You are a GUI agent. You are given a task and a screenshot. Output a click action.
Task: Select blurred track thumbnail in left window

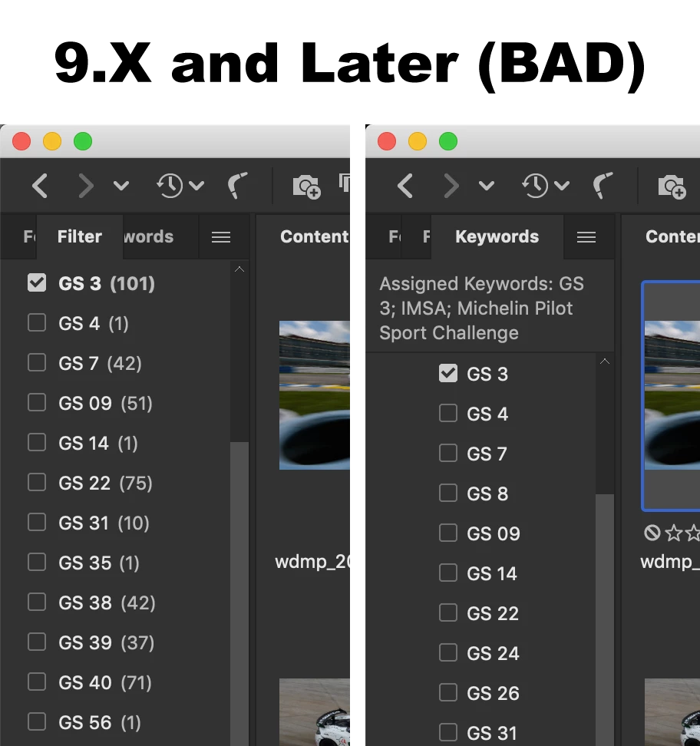[314, 395]
